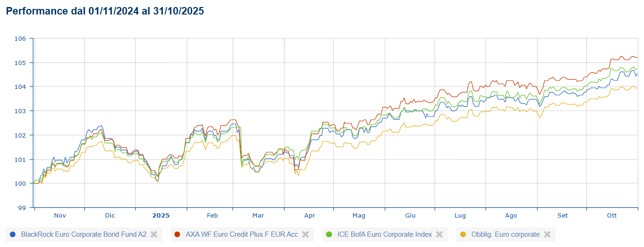
Task: Open BlackRock Euro Corporate Bond Fund A2 link
Action: coord(84,234)
